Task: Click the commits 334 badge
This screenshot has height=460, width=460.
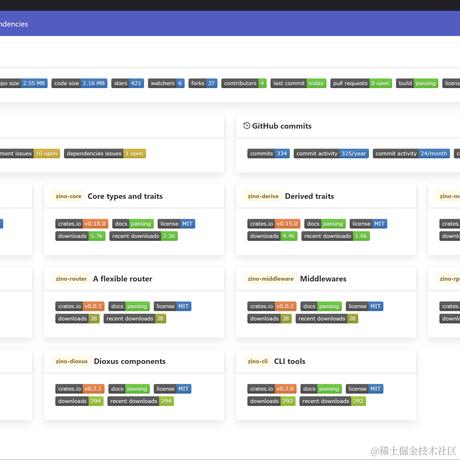Action: [x=268, y=153]
